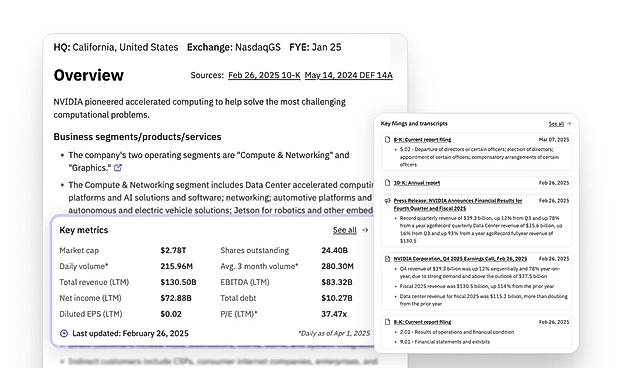
Task: Click the arrow next to Key metrics See all
Action: [x=365, y=230]
